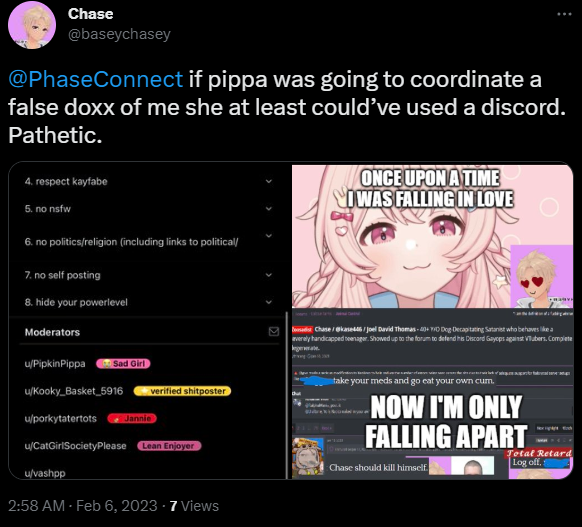
Task: Open moderator u/PipkinPippa profile
Action: point(55,364)
